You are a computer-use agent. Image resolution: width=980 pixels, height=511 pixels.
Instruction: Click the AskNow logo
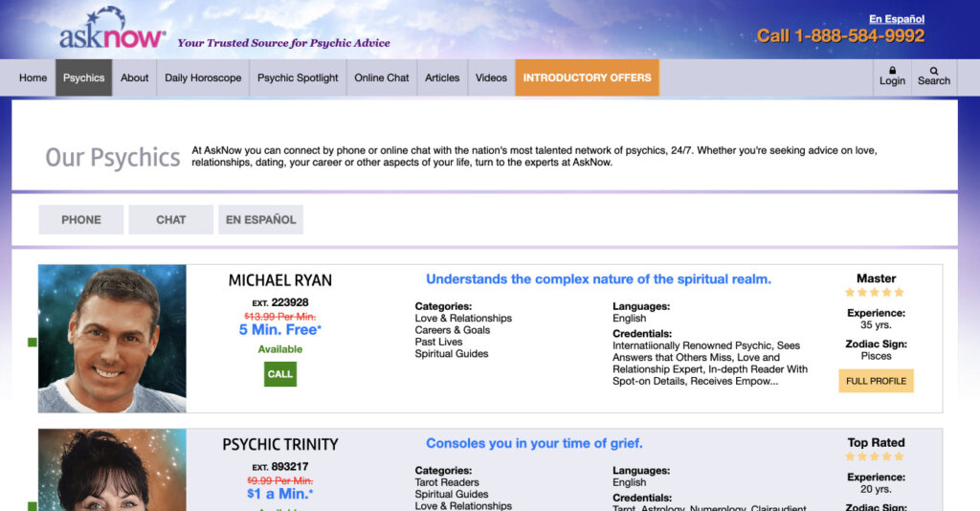coord(113,30)
